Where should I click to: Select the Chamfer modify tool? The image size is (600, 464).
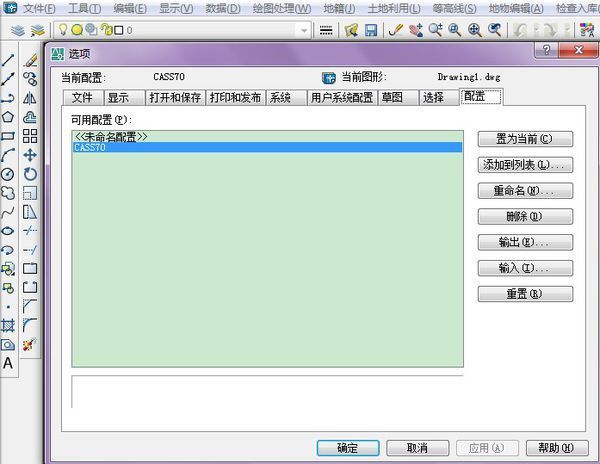[30, 306]
